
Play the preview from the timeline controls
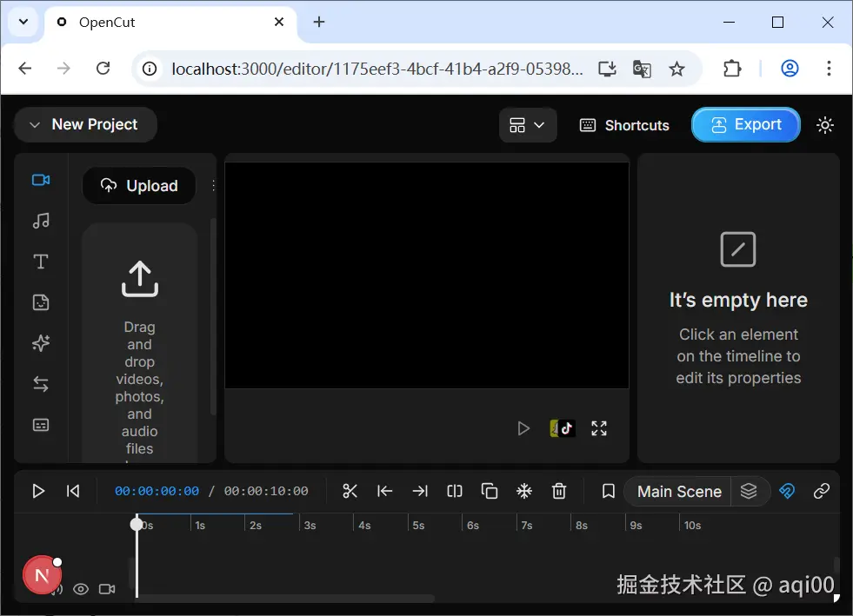[38, 491]
